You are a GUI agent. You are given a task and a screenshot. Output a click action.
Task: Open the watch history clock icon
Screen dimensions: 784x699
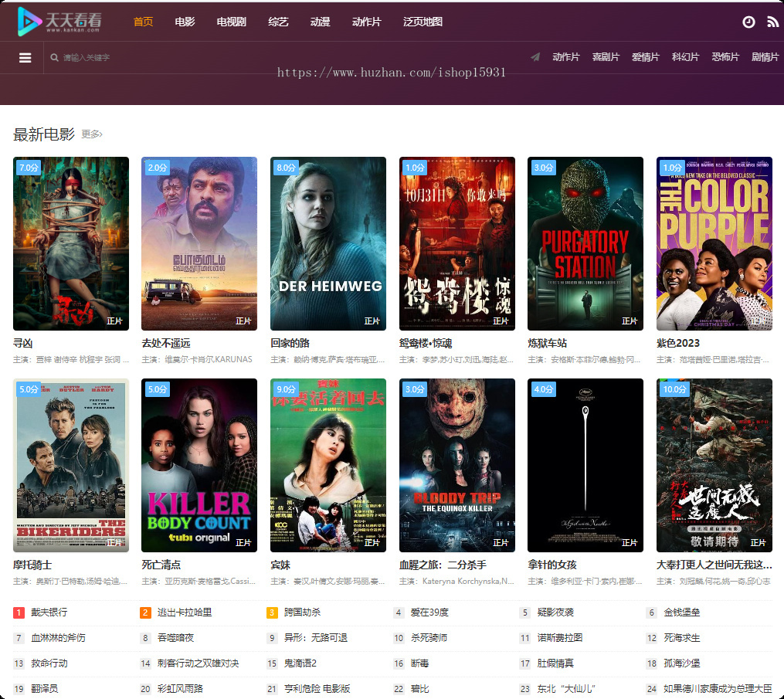tap(748, 22)
